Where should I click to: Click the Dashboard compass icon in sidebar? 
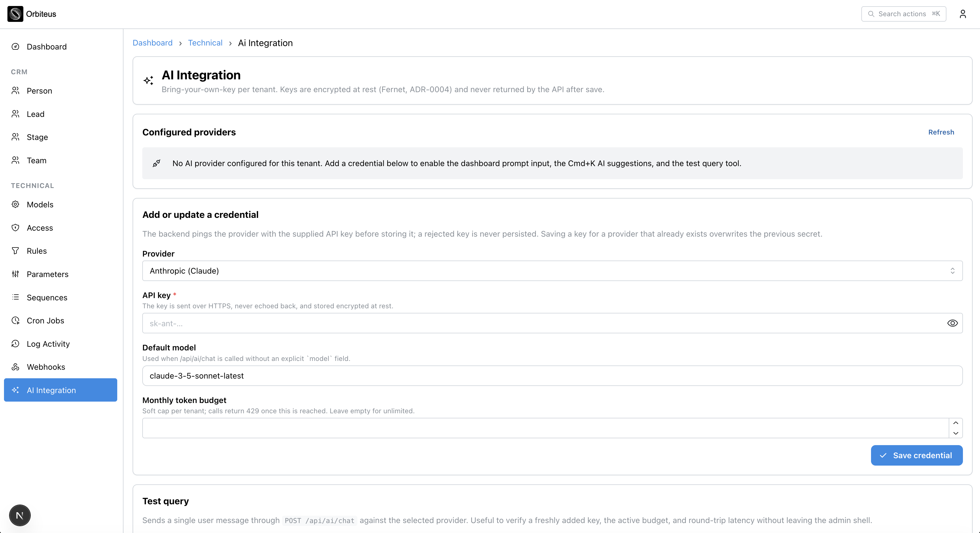[x=16, y=47]
